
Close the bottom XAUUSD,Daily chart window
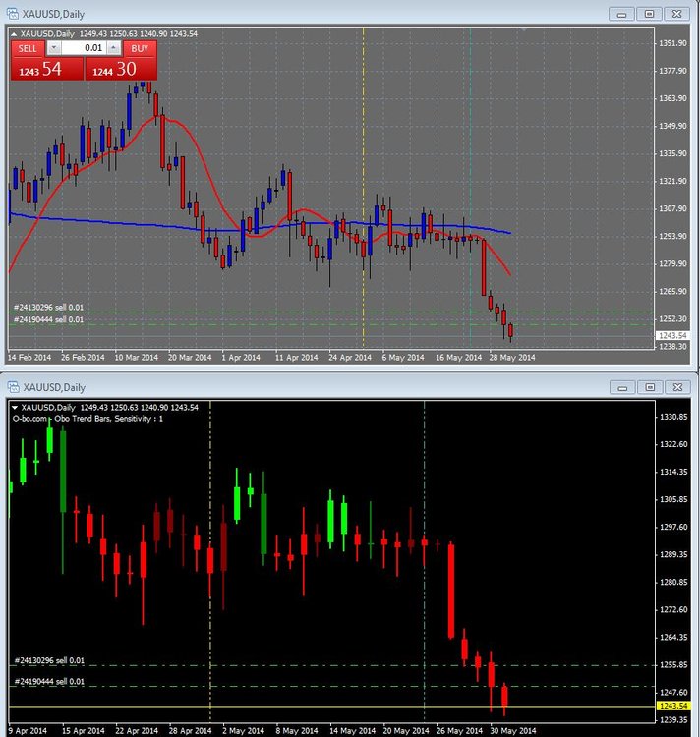click(x=677, y=387)
